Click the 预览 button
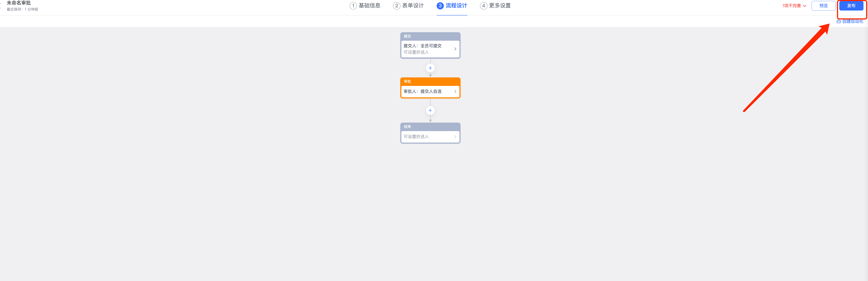The image size is (868, 281). click(823, 6)
